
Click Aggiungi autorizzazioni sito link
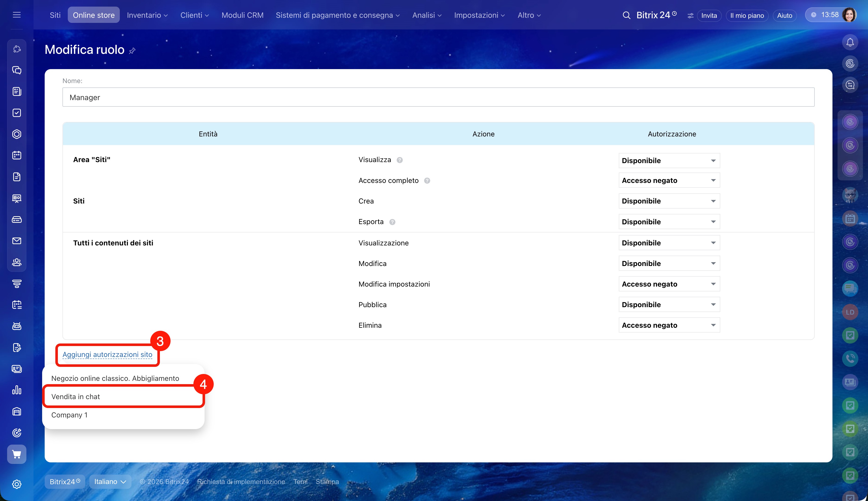pos(107,354)
